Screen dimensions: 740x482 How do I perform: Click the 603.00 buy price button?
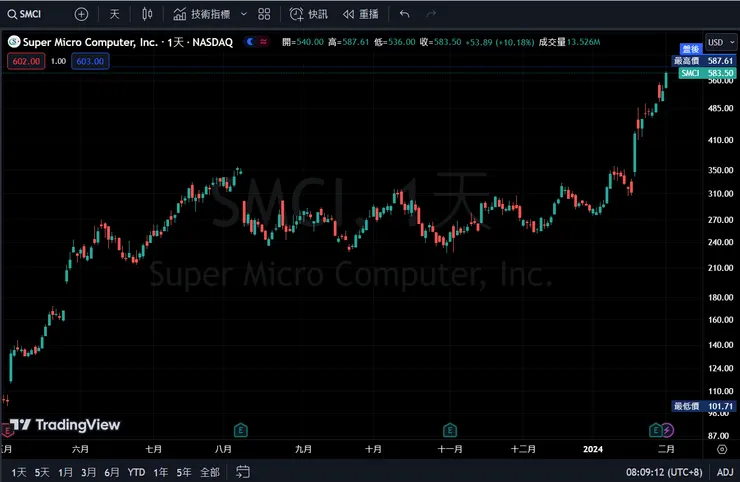click(x=90, y=61)
